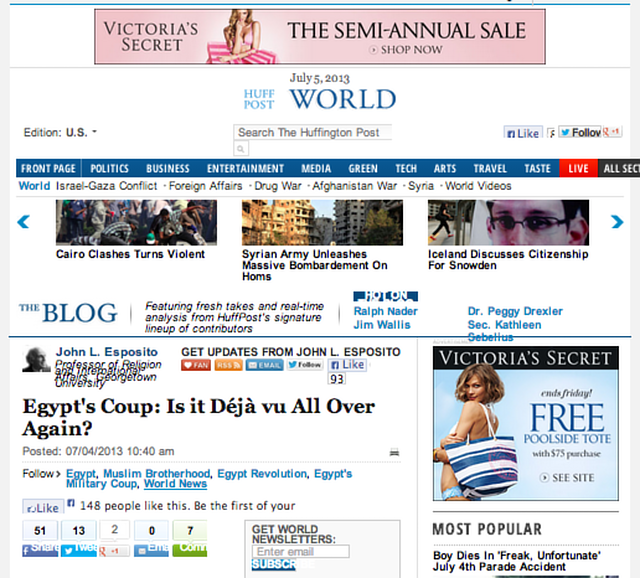Click the orange RSS button
This screenshot has width=640, height=578.
pyautogui.click(x=228, y=365)
